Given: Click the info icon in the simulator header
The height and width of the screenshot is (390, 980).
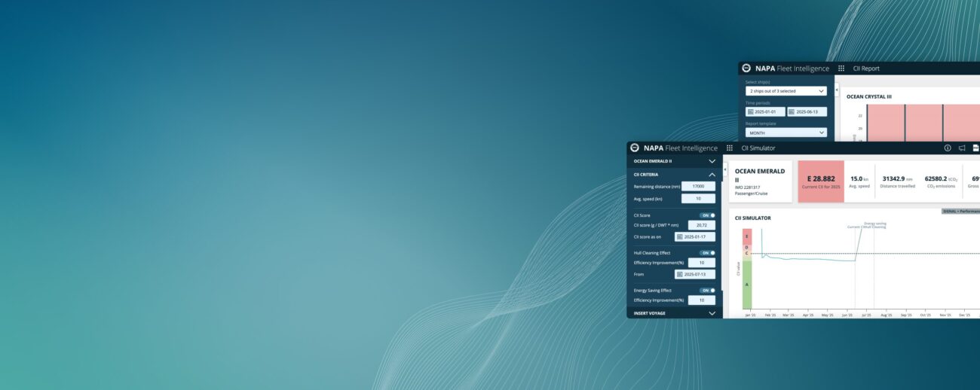Looking at the screenshot, I should (948, 148).
